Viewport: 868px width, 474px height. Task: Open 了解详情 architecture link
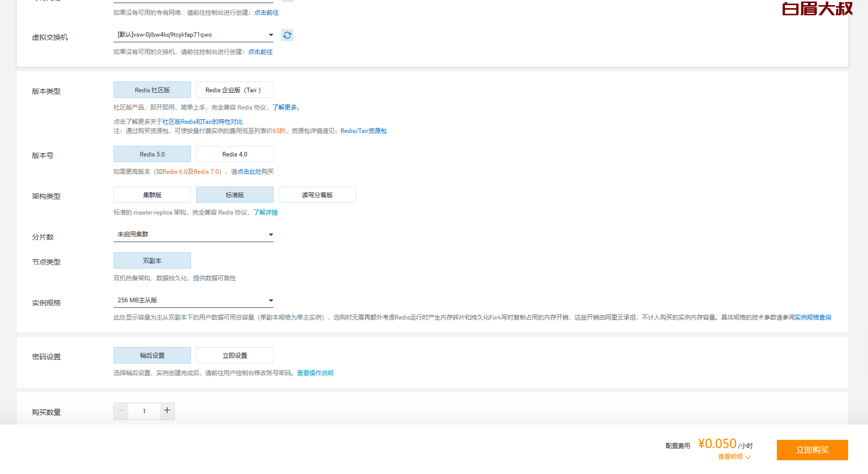[265, 213]
